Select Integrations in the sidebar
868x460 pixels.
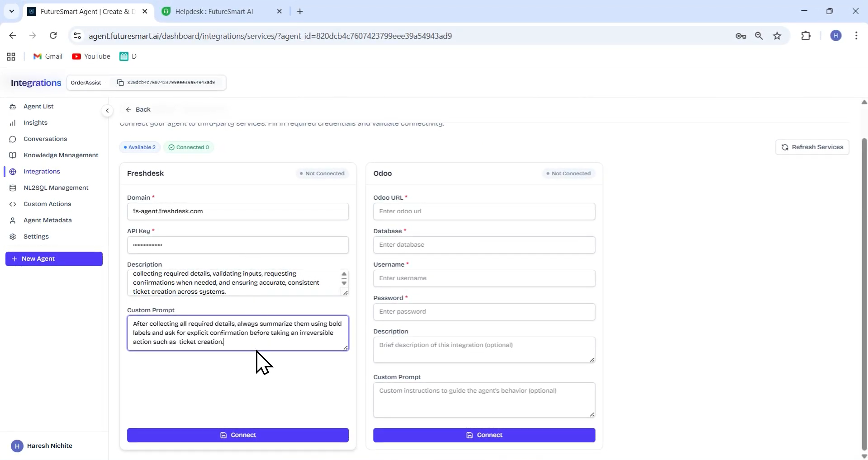(x=42, y=171)
